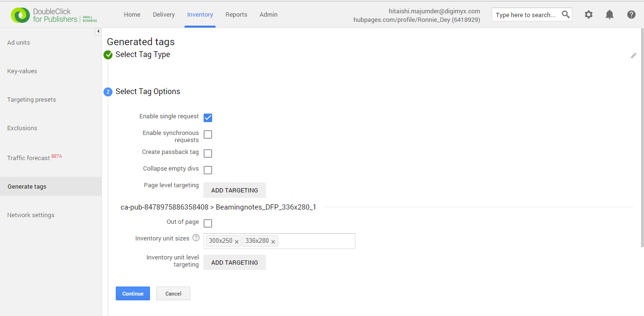
Task: Click the search magnifier icon
Action: coord(566,14)
